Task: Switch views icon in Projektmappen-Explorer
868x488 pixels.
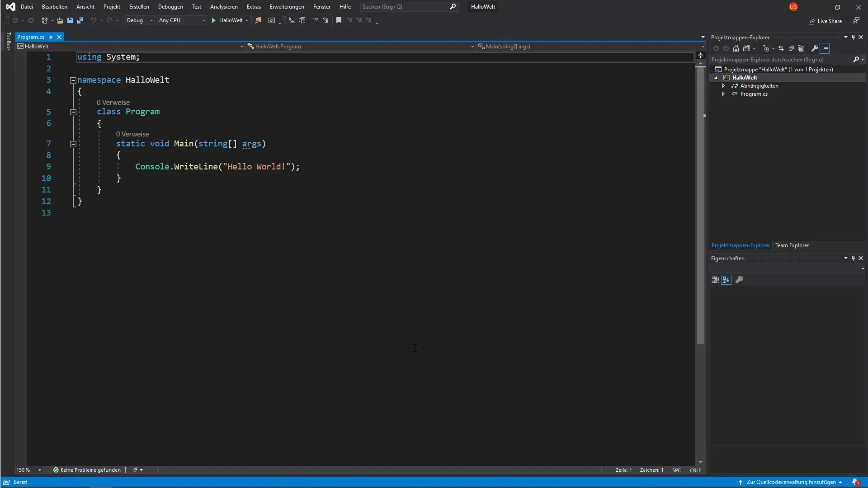Action: [746, 48]
